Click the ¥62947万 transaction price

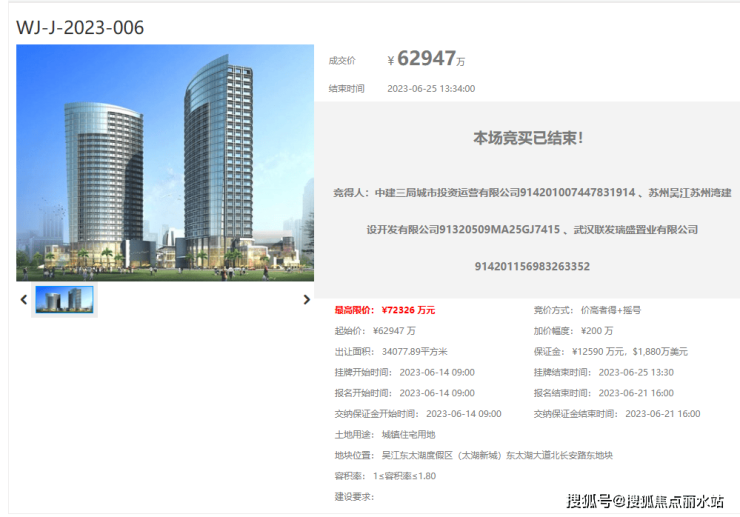[x=426, y=59]
